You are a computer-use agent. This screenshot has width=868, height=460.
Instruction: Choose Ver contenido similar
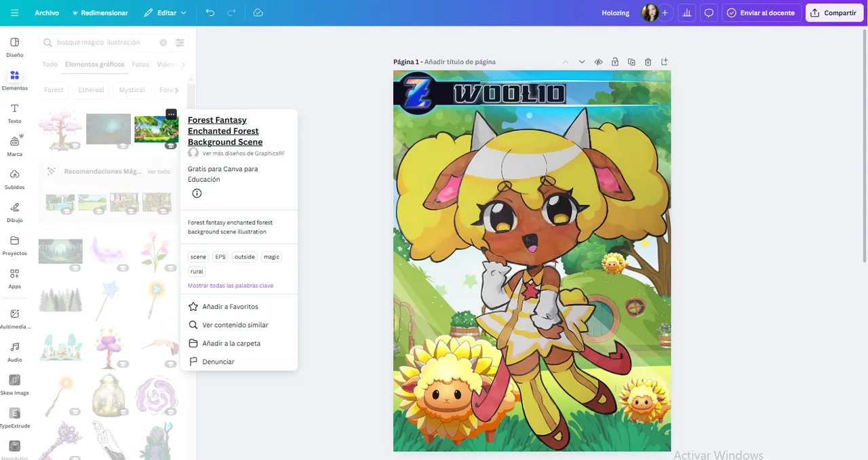pyautogui.click(x=239, y=325)
